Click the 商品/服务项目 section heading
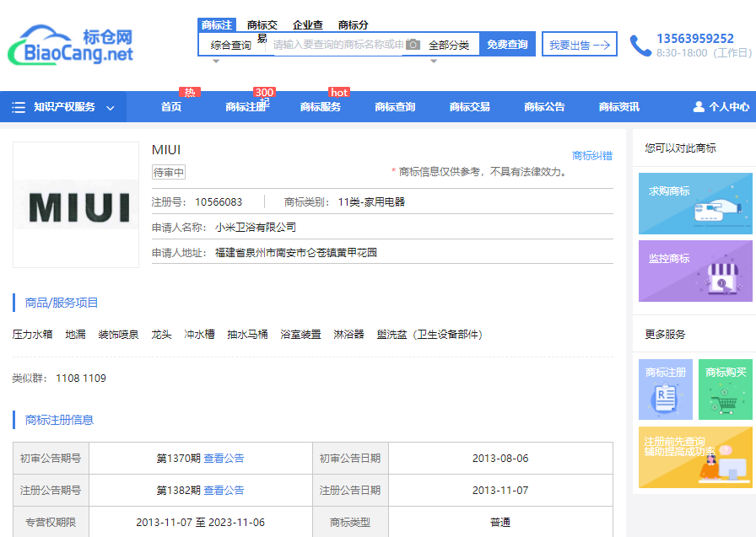756x537 pixels. click(62, 303)
